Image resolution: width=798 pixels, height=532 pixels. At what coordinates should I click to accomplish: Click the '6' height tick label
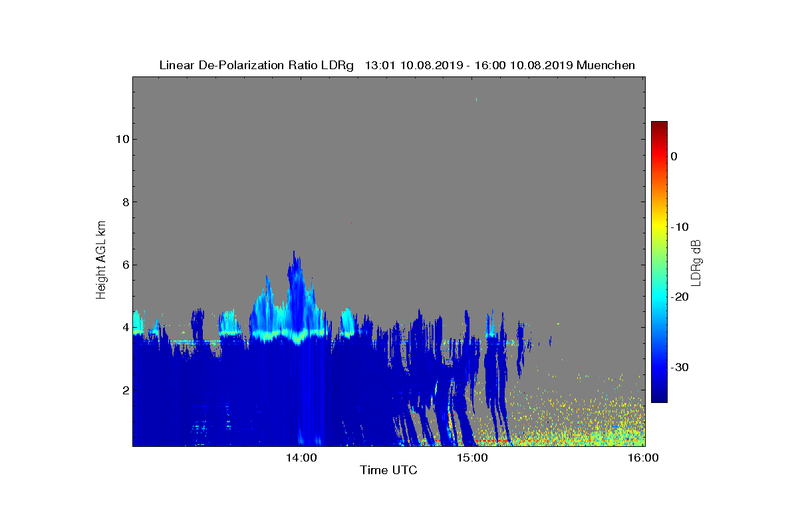click(124, 265)
